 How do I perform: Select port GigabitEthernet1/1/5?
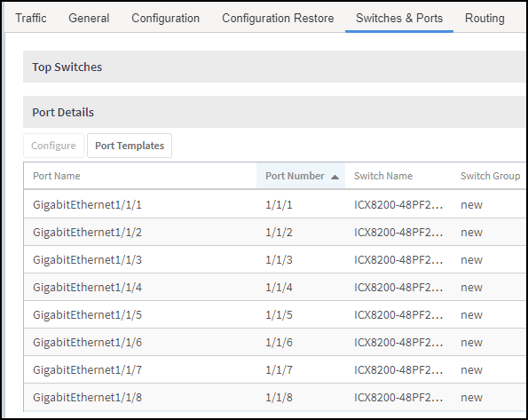tap(87, 315)
